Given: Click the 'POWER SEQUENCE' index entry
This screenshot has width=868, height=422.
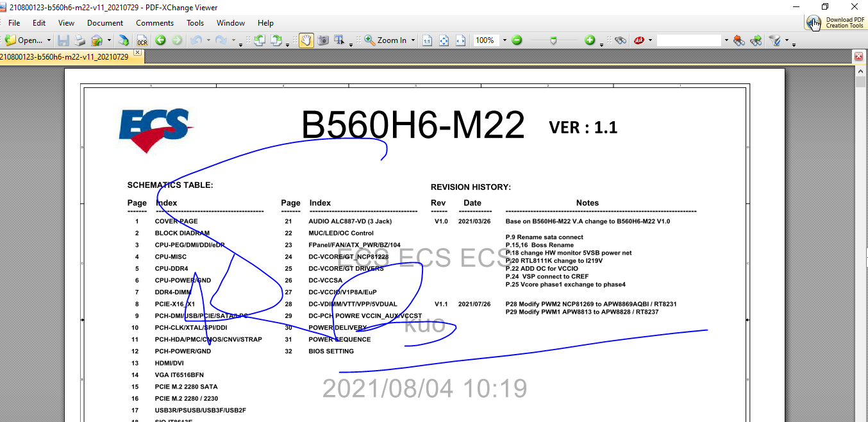Looking at the screenshot, I should 340,339.
